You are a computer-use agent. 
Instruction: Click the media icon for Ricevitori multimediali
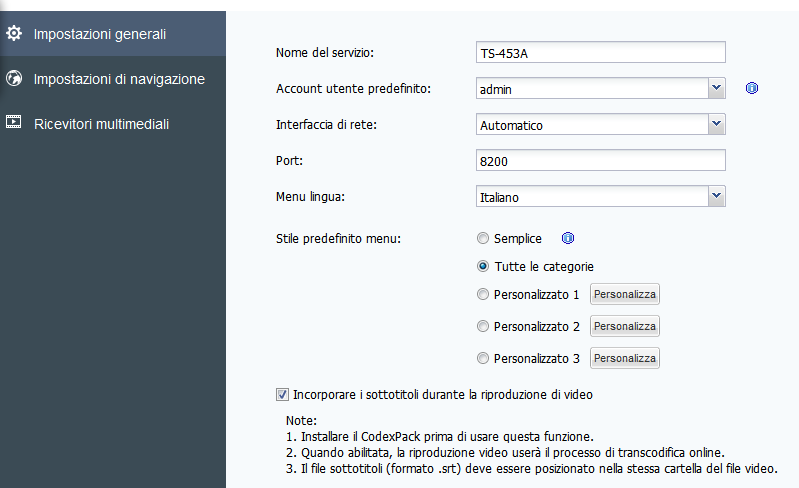click(x=14, y=123)
